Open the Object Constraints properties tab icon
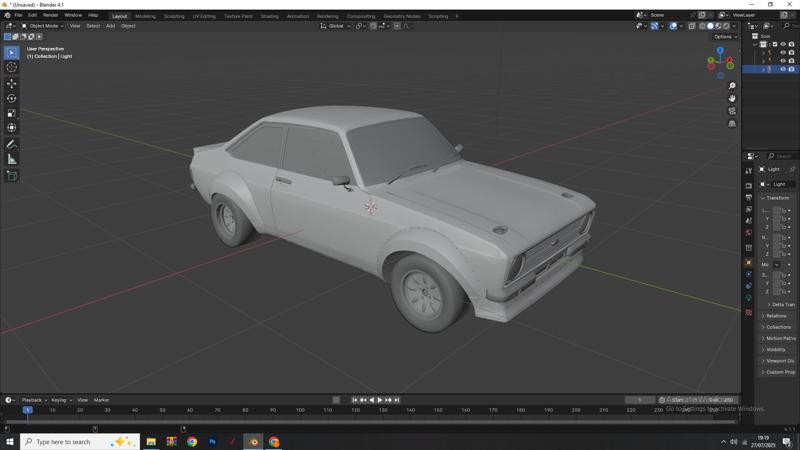 point(748,286)
